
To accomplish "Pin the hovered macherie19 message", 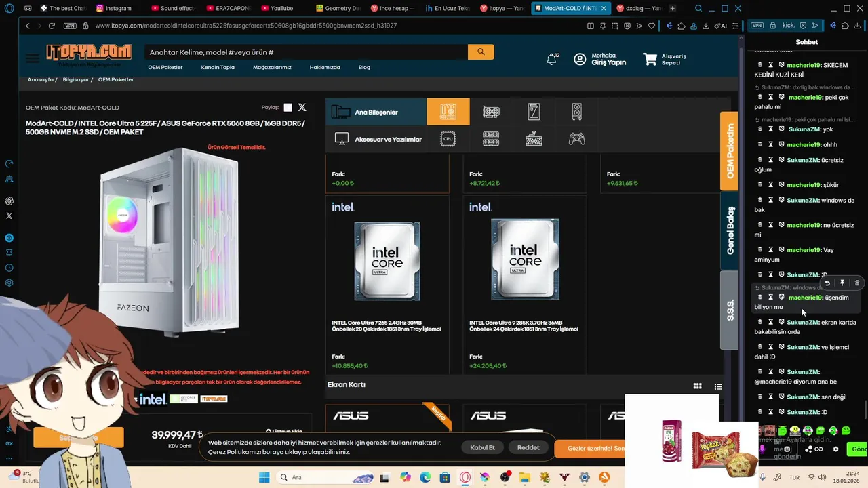I will click(842, 283).
